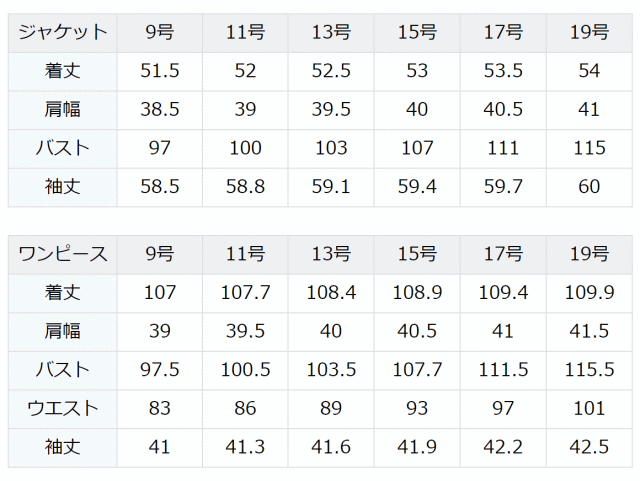The image size is (640, 481).
Task: Select jacket バスト value 103
Action: tap(331, 149)
